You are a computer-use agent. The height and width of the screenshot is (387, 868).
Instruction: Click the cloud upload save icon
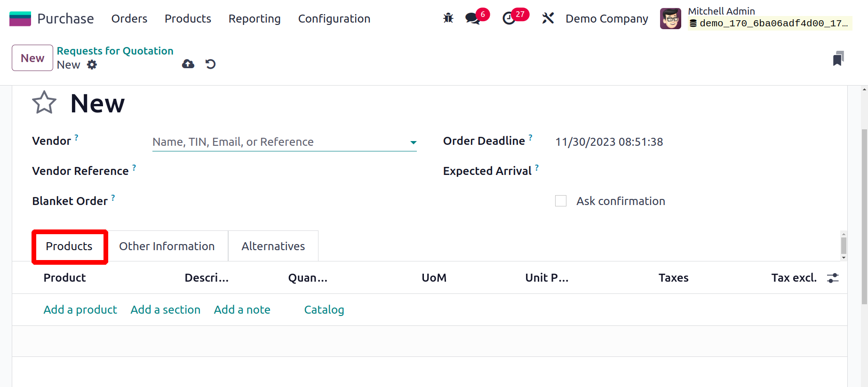[x=188, y=64]
